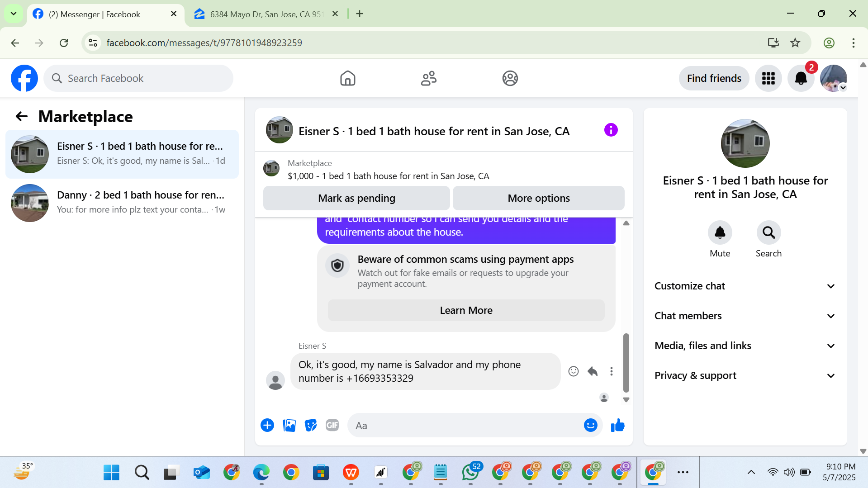This screenshot has width=868, height=488.
Task: Send a thumbs-up like
Action: [617, 425]
